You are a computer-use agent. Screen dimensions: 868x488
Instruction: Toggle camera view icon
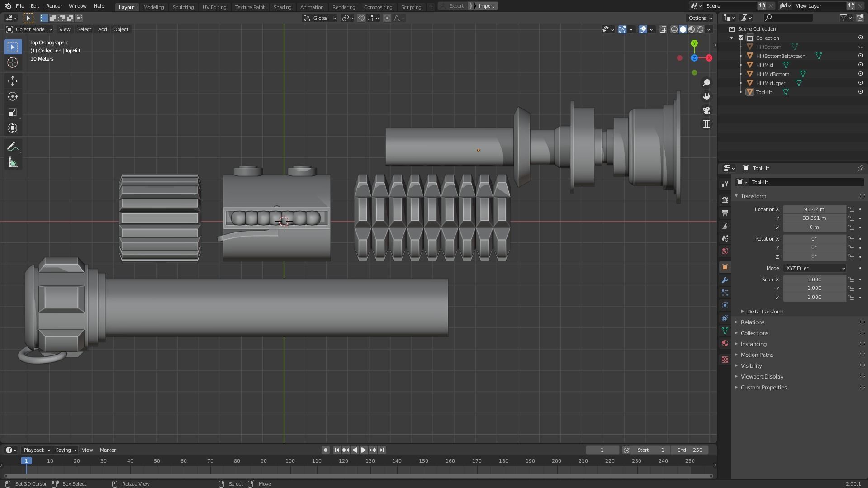(707, 110)
